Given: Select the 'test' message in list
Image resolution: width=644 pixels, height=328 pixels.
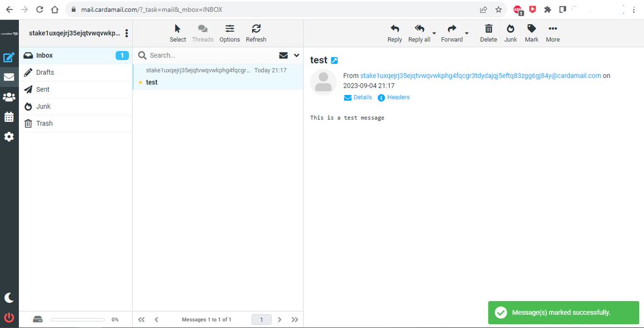Looking at the screenshot, I should pyautogui.click(x=218, y=76).
